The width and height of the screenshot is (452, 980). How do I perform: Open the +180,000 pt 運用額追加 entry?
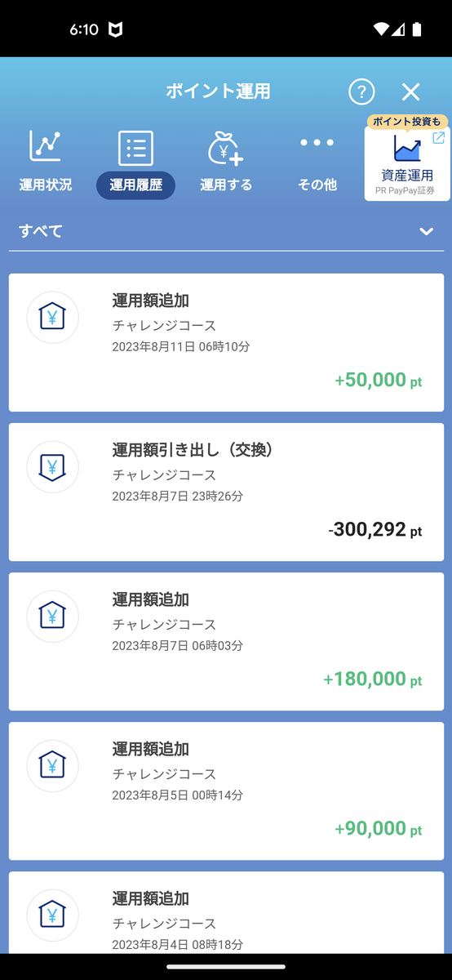(x=226, y=641)
